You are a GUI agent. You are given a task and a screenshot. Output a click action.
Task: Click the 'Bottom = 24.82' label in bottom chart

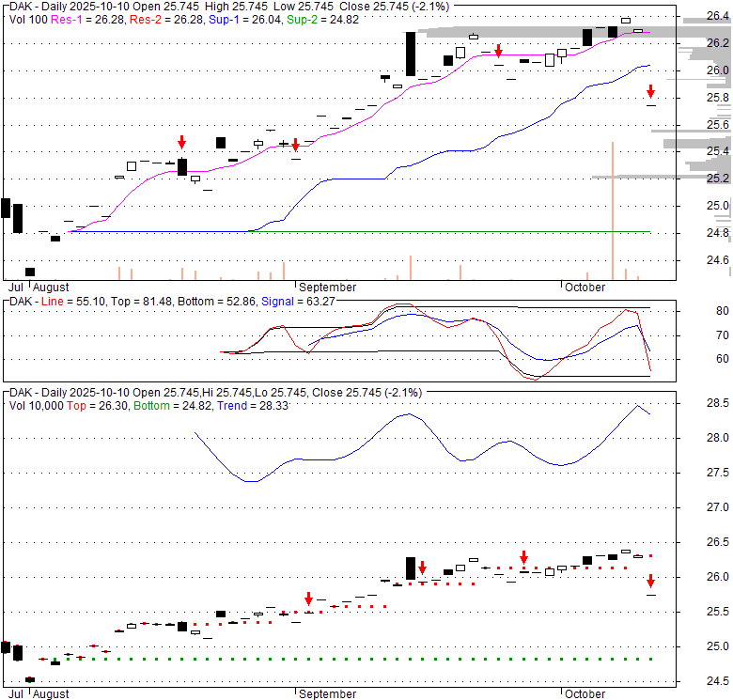coord(173,406)
